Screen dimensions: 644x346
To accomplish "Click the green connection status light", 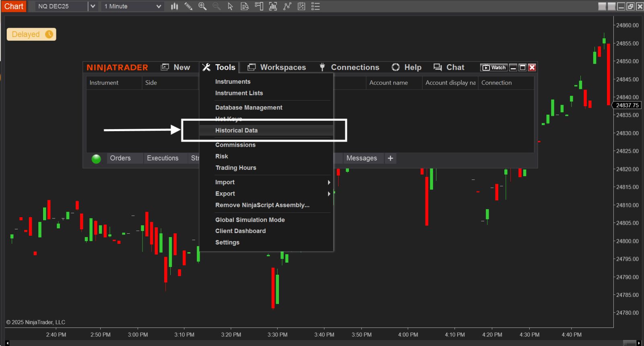I will coord(96,159).
